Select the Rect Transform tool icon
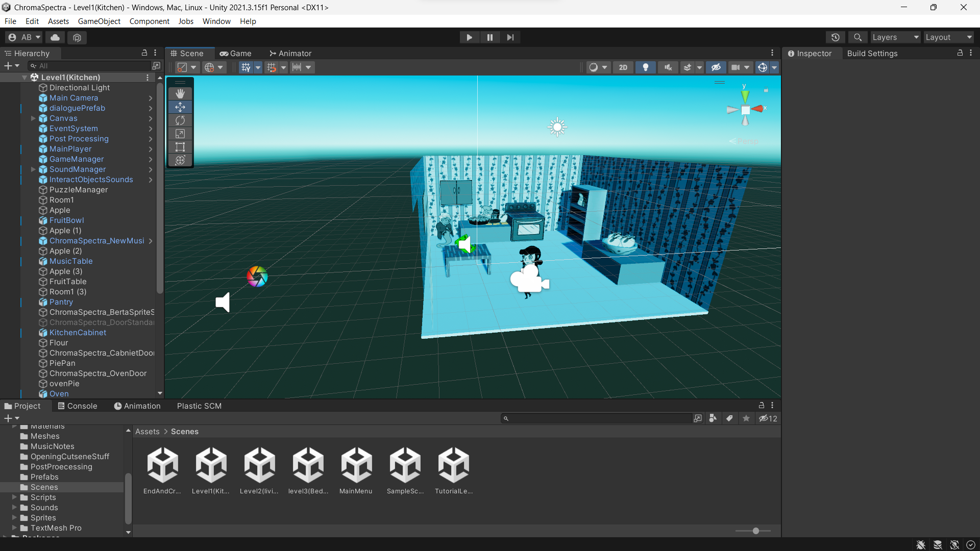The width and height of the screenshot is (980, 551). pyautogui.click(x=180, y=147)
